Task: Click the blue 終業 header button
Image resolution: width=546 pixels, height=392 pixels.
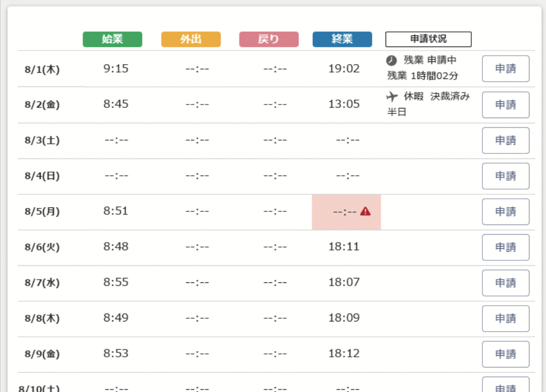Action: coord(342,39)
